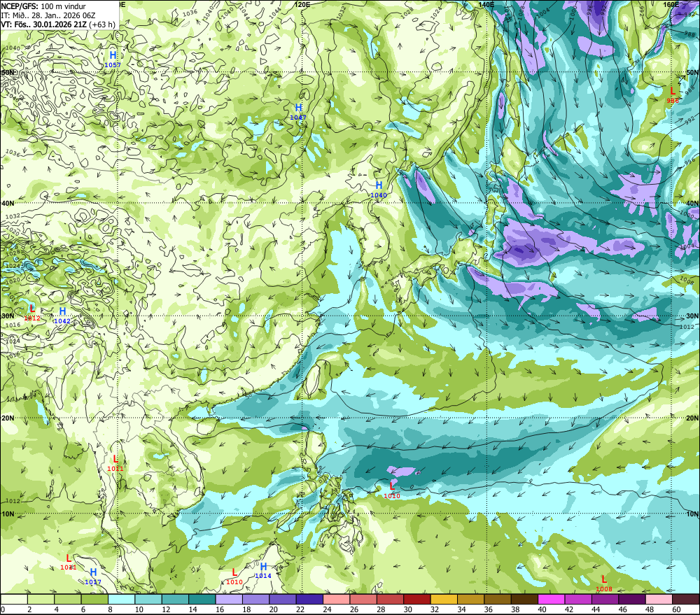
Task: Select the light pink 48–60 legend swatch
Action: pyautogui.click(x=659, y=600)
